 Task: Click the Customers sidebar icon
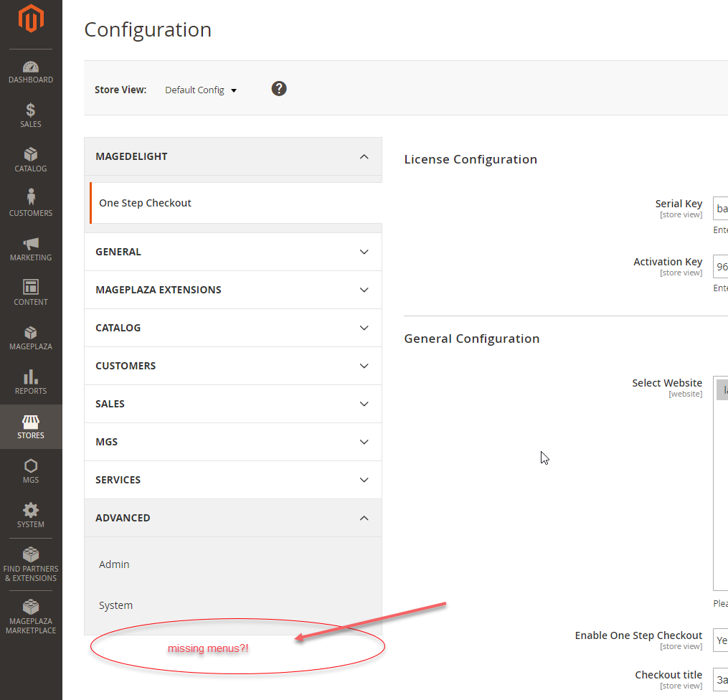pyautogui.click(x=31, y=203)
